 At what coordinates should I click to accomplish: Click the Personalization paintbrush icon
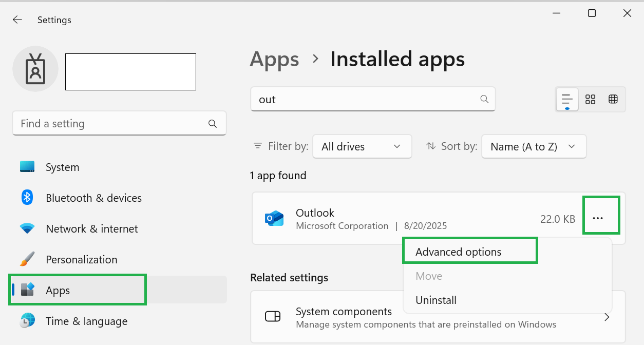(27, 259)
